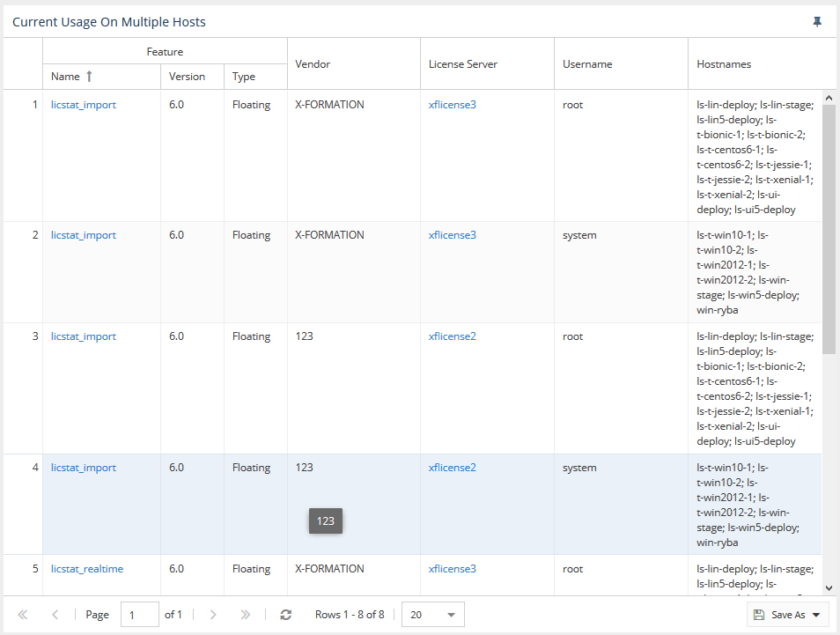Open licstat_import link in row 2

click(84, 234)
